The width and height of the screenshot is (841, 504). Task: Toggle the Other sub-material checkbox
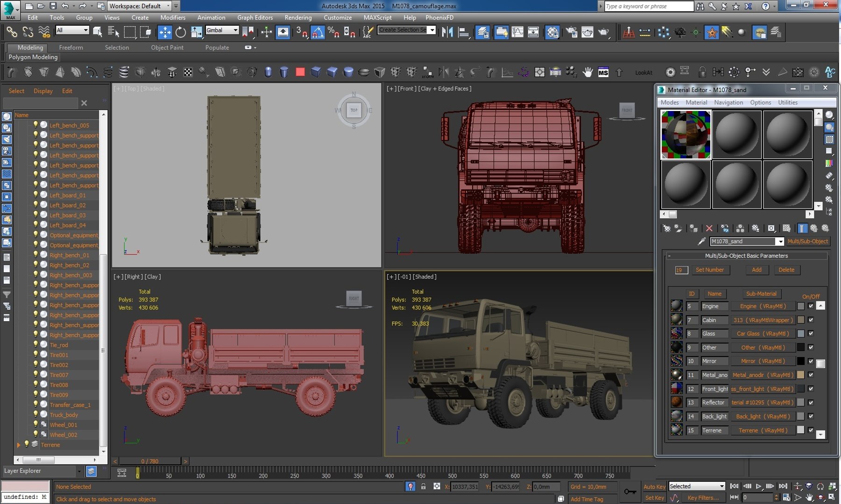point(811,347)
